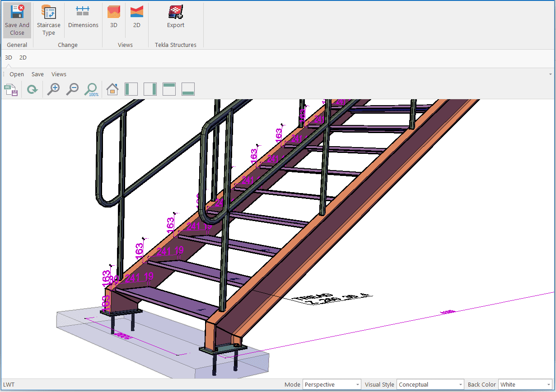Image resolution: width=556 pixels, height=392 pixels.
Task: Show top view of staircase
Action: pyautogui.click(x=169, y=89)
